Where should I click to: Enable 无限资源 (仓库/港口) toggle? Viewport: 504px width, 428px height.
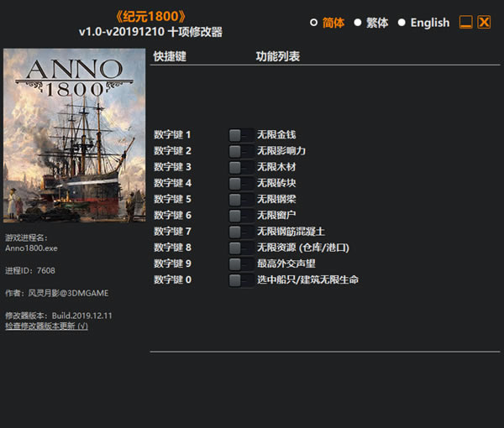[x=241, y=248]
